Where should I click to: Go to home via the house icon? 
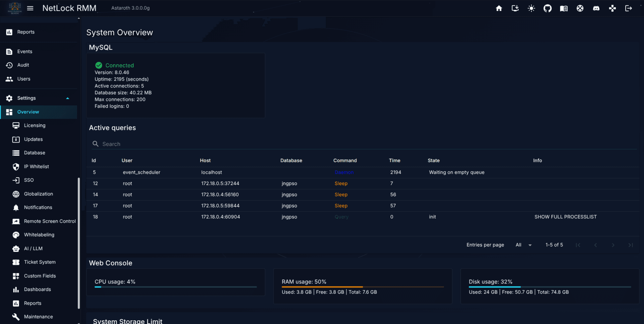coord(499,8)
